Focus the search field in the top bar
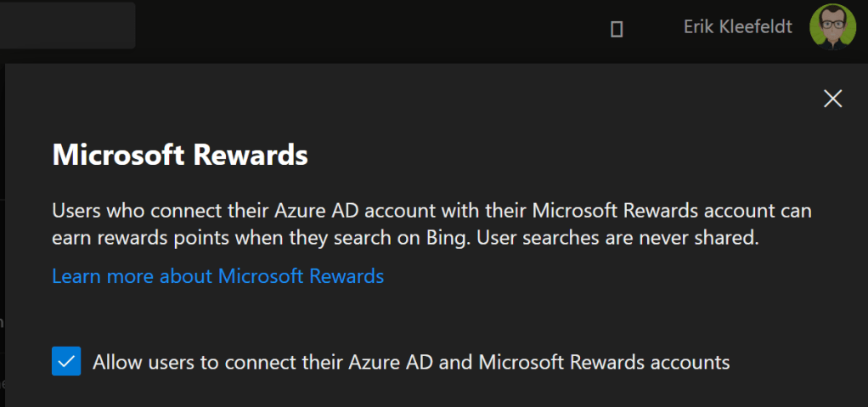 (66, 25)
